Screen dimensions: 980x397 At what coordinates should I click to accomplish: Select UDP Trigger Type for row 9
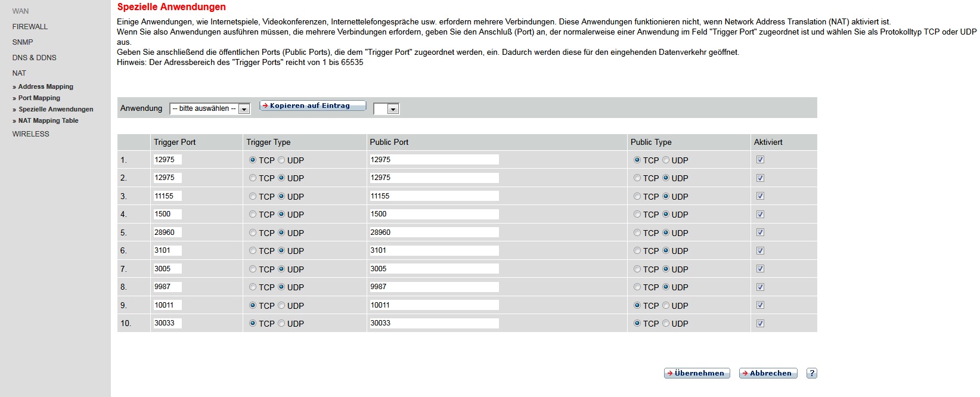[281, 305]
